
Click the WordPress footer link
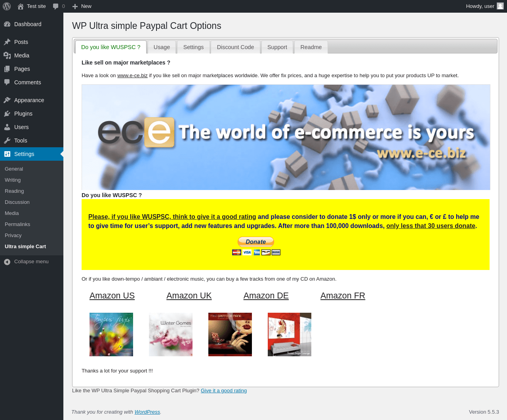tap(147, 412)
